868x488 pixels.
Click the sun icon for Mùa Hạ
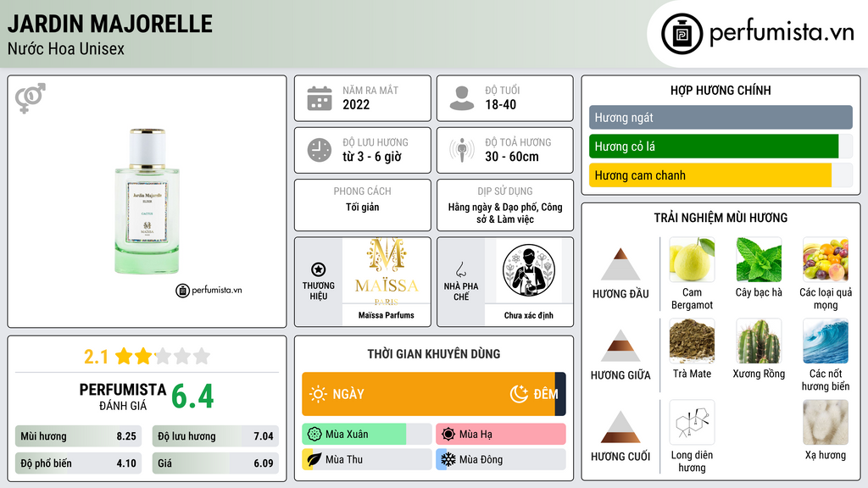(448, 435)
